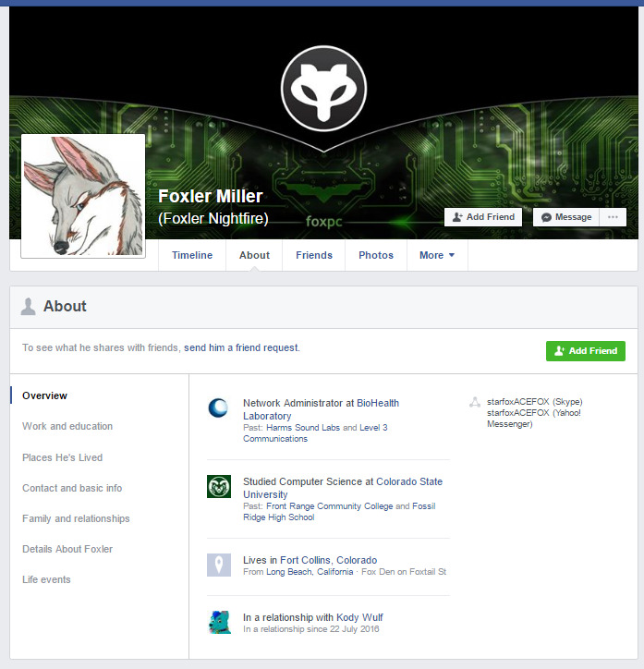Open the Fort Collins, Colorado link
This screenshot has height=669, width=644.
click(328, 560)
